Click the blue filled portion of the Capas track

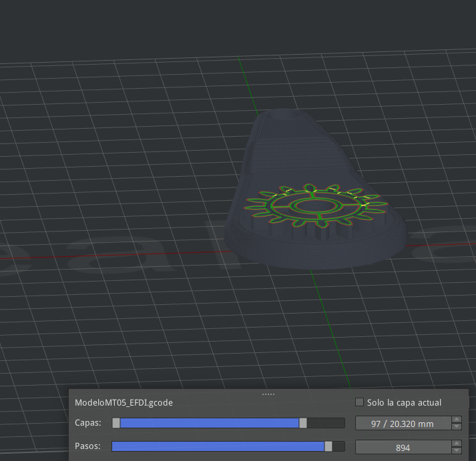click(208, 423)
